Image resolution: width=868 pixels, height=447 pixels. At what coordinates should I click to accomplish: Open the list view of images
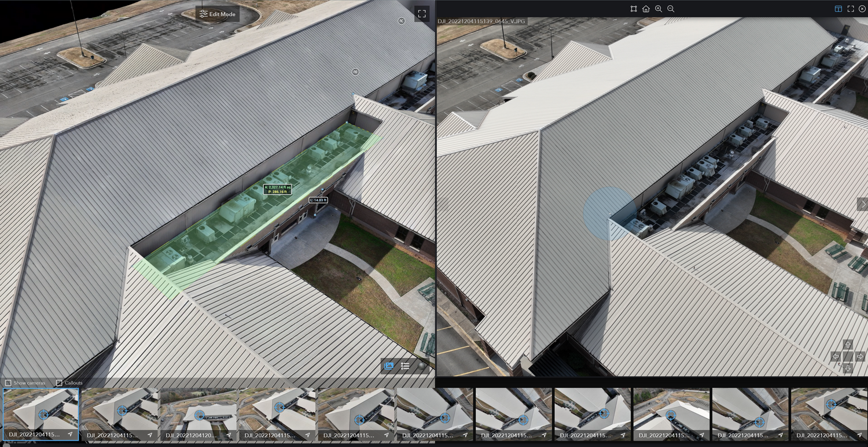405,365
